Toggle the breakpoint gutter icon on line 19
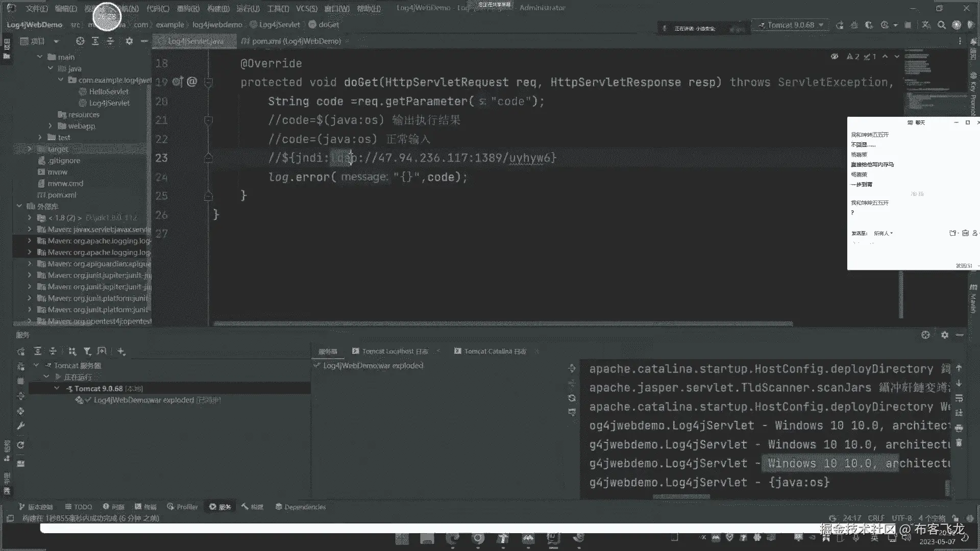The width and height of the screenshot is (980, 551). pos(177,82)
